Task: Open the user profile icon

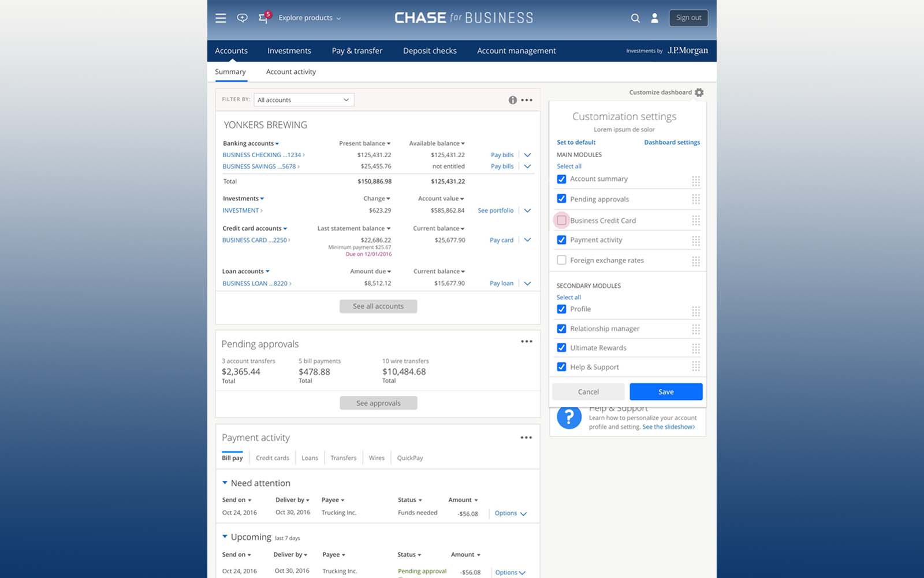Action: (654, 18)
